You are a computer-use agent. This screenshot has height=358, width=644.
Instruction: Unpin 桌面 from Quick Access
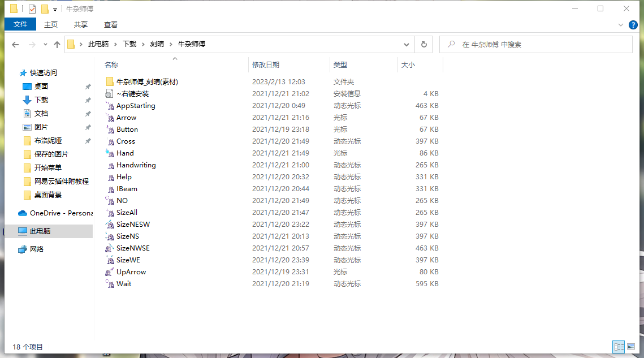point(88,87)
